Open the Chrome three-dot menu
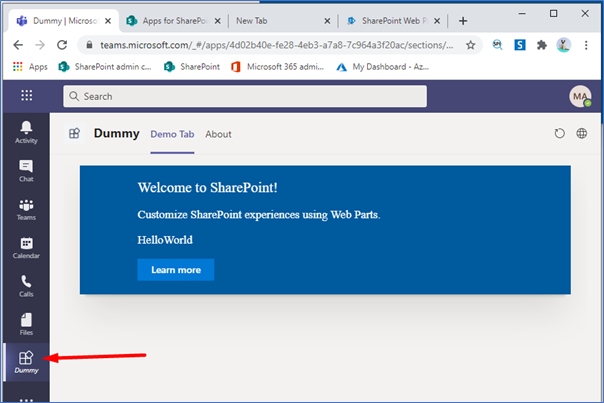The image size is (604, 403). pos(586,45)
